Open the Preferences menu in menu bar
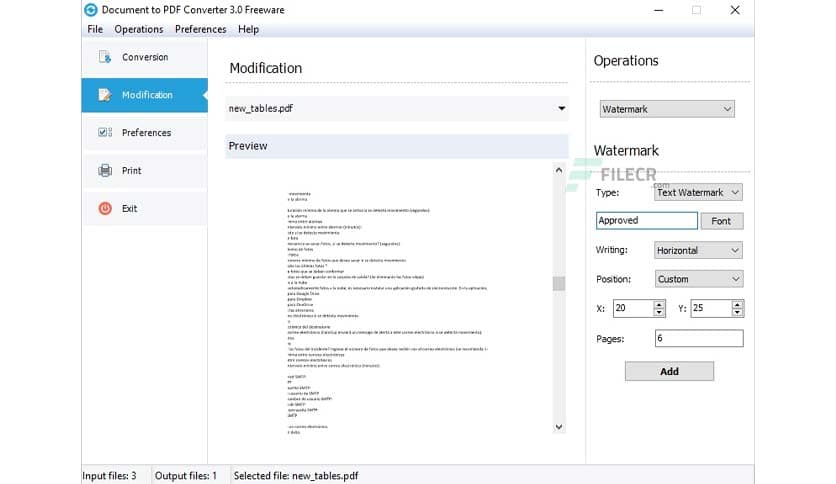The image size is (836, 484). (200, 29)
